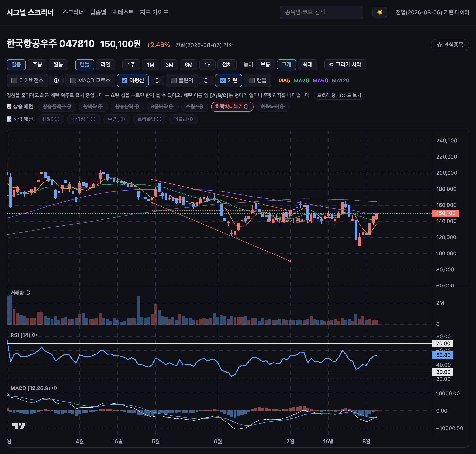Set range to 전체
This screenshot has width=476, height=454.
227,65
